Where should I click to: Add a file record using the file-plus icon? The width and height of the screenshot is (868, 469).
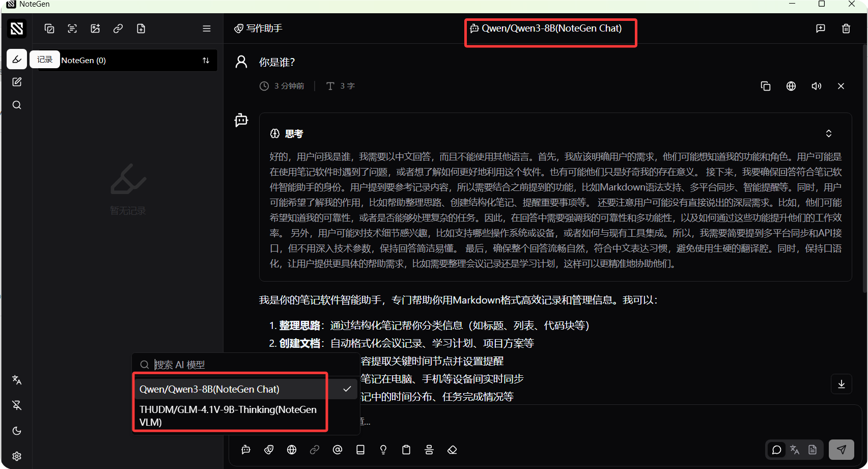click(x=141, y=29)
